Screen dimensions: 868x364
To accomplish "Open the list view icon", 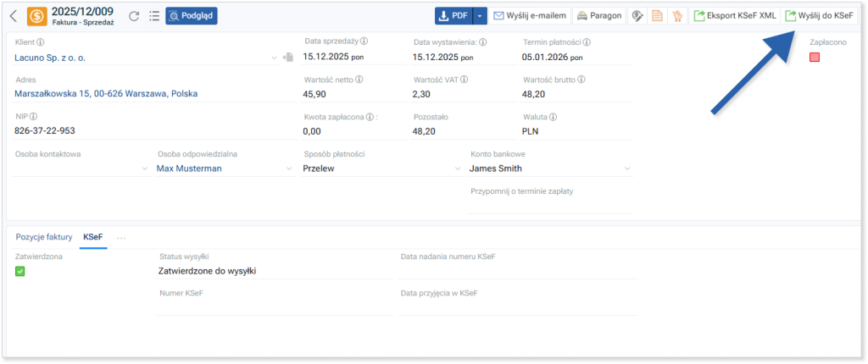I will (153, 16).
